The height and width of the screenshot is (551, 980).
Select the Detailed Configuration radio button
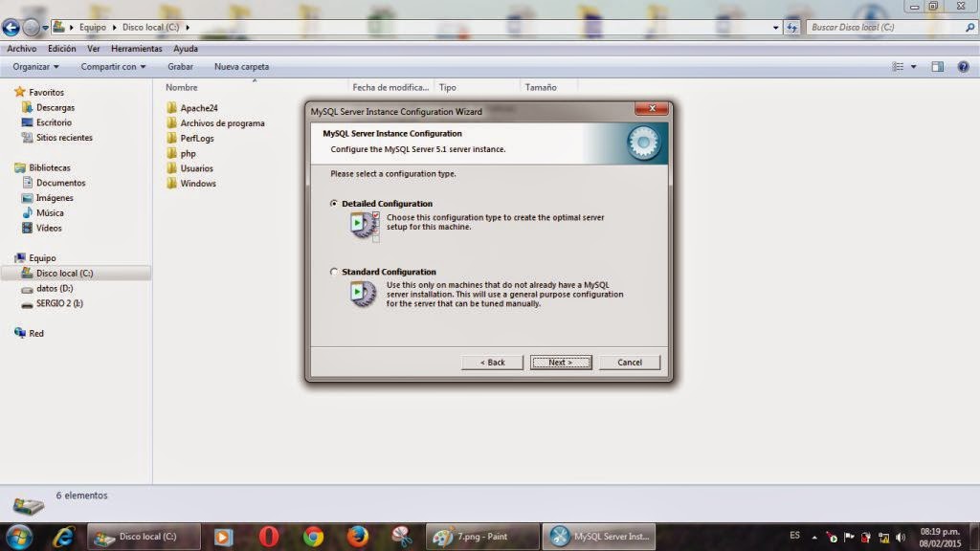click(334, 203)
